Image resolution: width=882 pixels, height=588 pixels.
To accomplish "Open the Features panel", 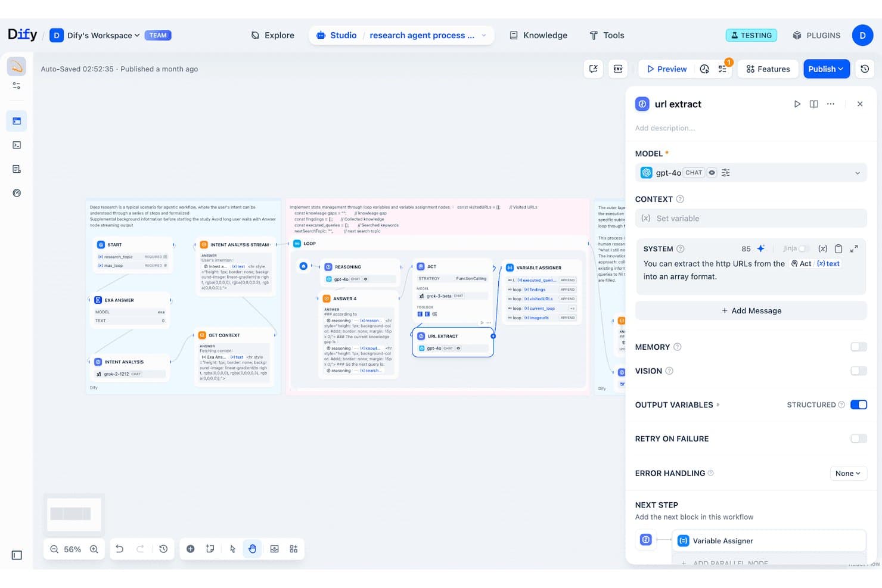I will click(x=768, y=69).
